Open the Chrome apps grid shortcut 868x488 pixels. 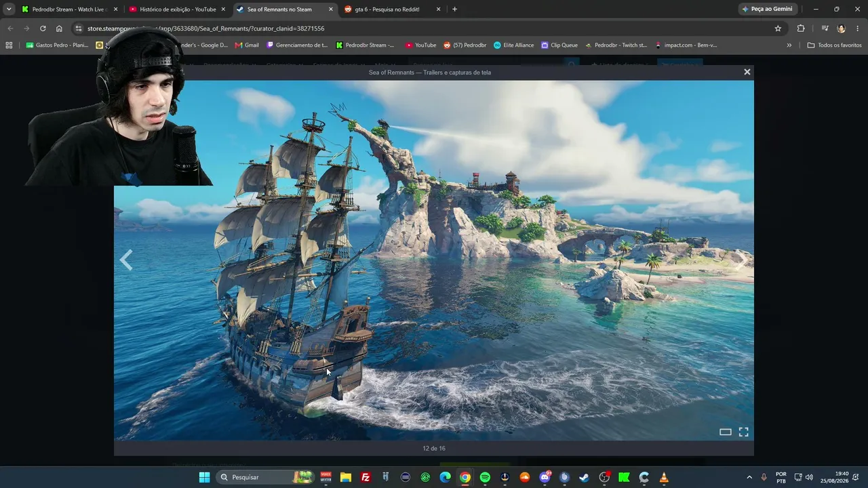pyautogui.click(x=9, y=45)
